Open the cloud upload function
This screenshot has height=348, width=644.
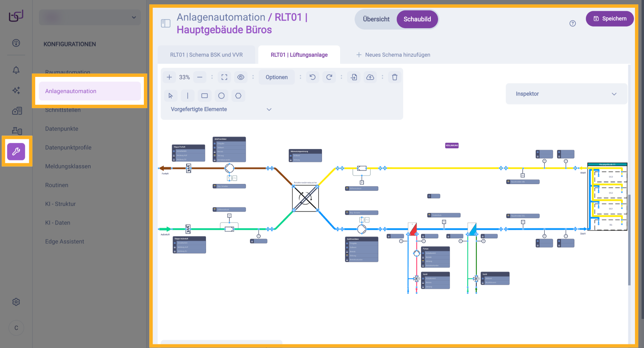coord(370,77)
